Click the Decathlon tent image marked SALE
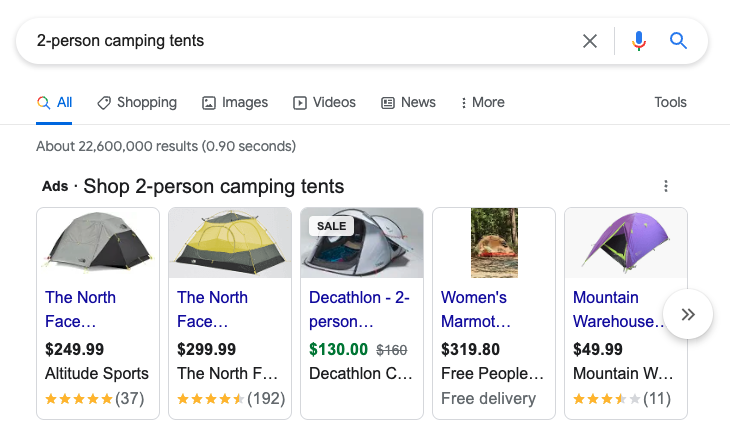 coord(362,243)
